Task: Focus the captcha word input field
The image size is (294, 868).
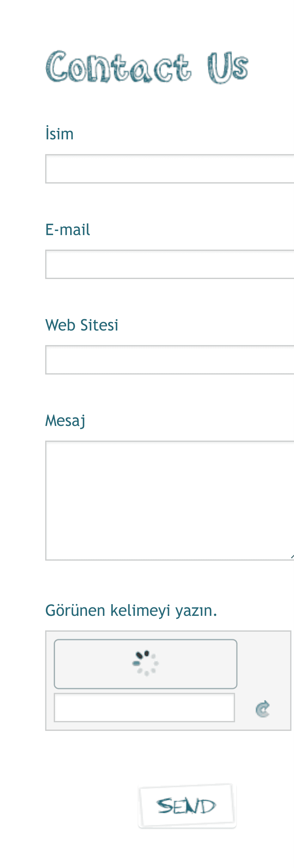Action: tap(144, 707)
